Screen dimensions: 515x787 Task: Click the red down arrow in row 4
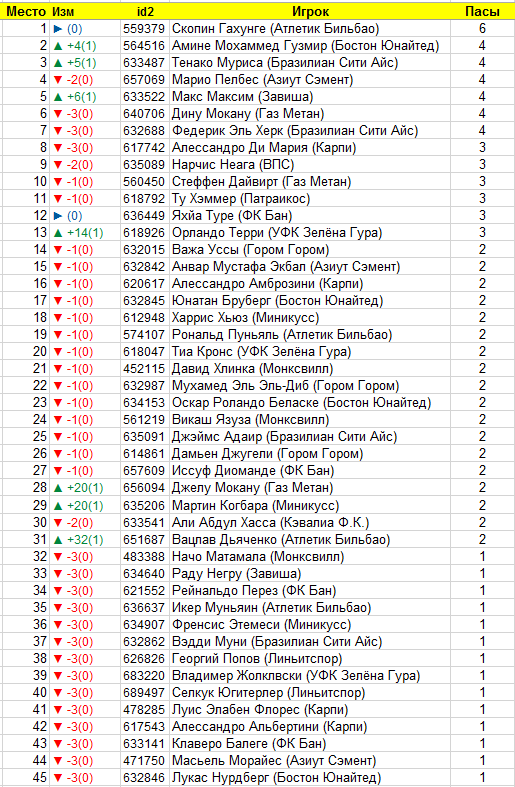(58, 80)
